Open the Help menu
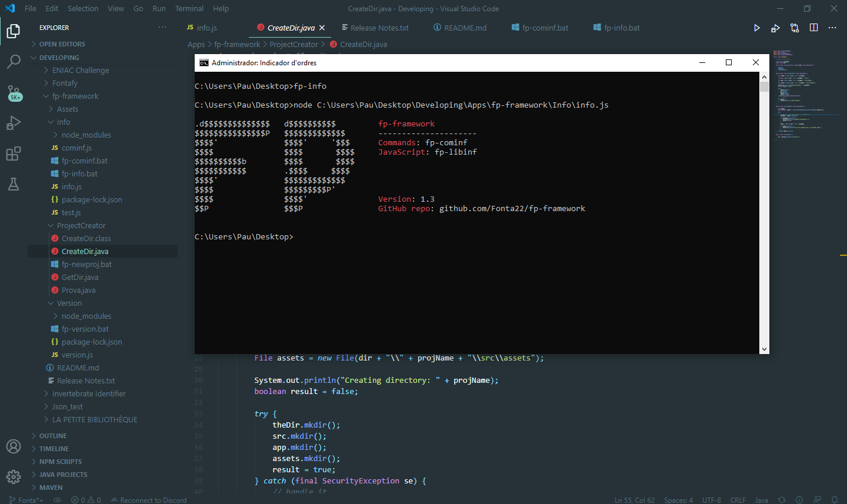 click(221, 8)
